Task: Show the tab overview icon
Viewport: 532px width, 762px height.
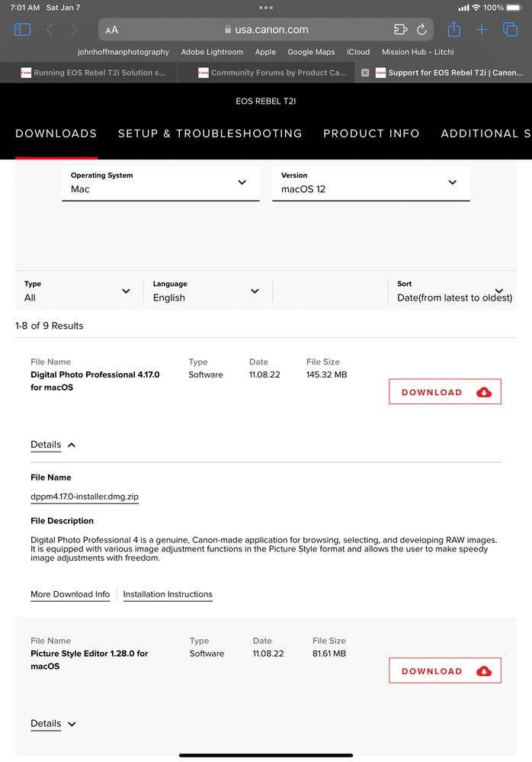Action: (510, 30)
